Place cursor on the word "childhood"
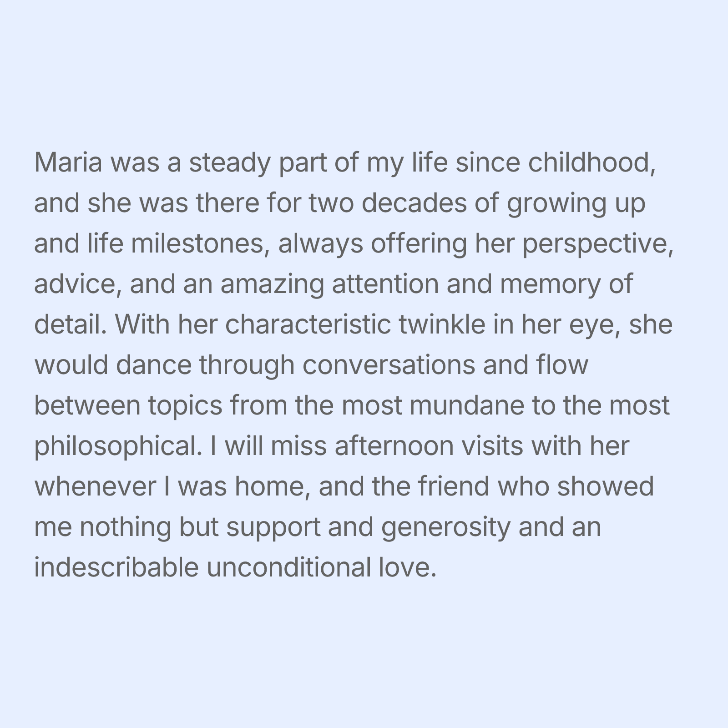Image resolution: width=728 pixels, height=728 pixels. 591,162
